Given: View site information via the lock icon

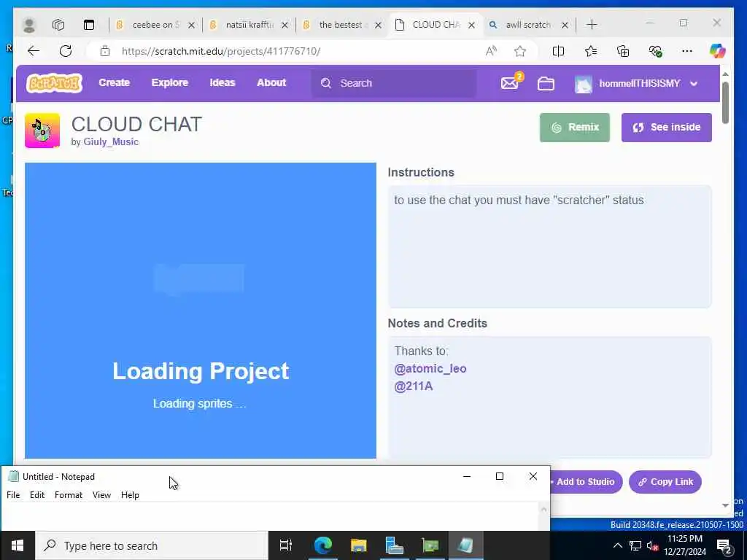Looking at the screenshot, I should pos(105,51).
